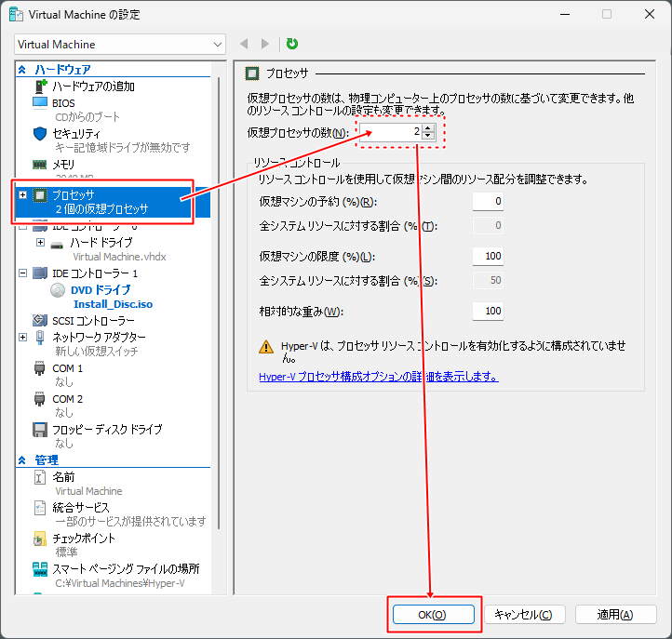Click the 相対的な重み input field
672x639 pixels.
tap(488, 311)
